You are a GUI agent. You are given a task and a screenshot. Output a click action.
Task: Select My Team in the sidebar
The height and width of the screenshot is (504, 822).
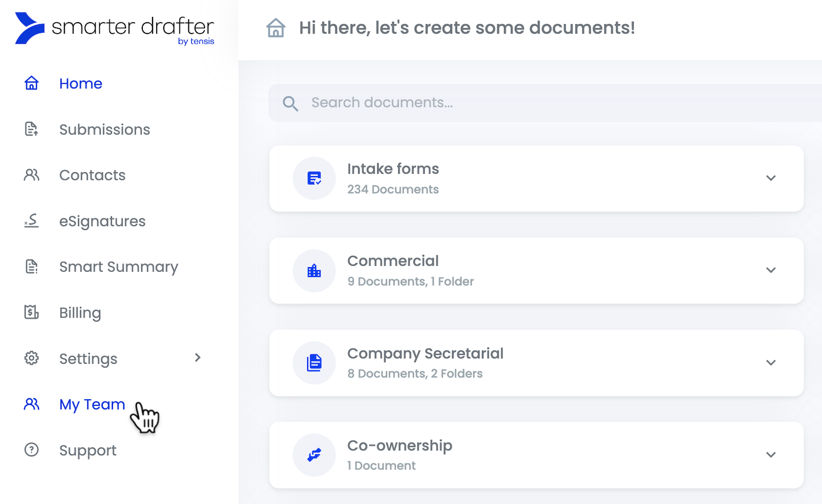91,404
